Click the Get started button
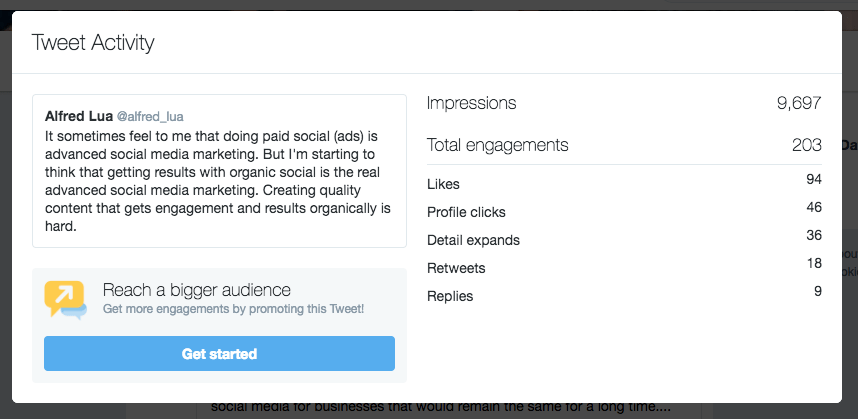 pos(219,354)
